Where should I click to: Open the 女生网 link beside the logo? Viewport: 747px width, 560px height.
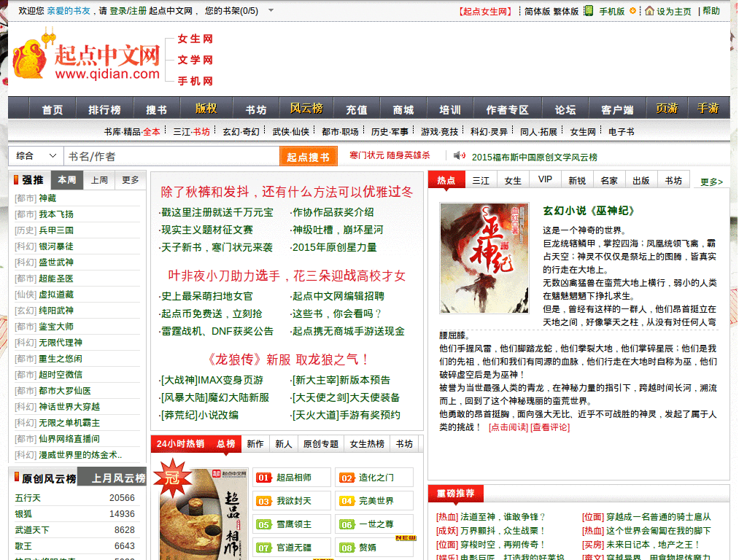(196, 39)
